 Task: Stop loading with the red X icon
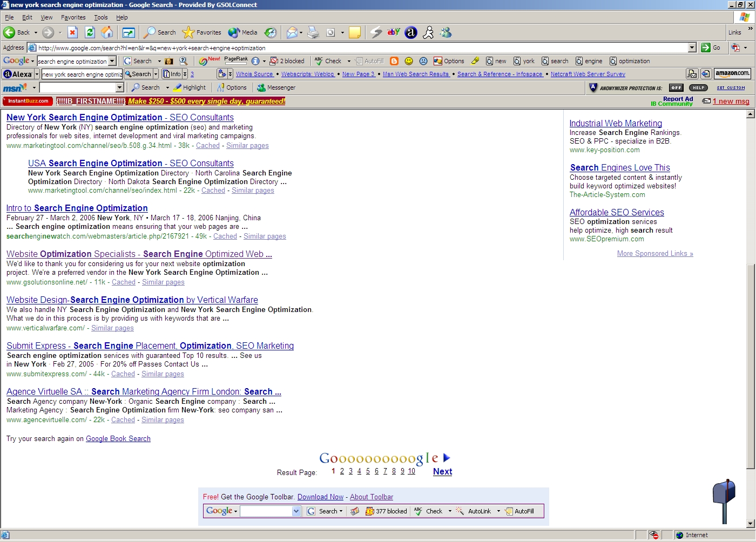(x=72, y=32)
